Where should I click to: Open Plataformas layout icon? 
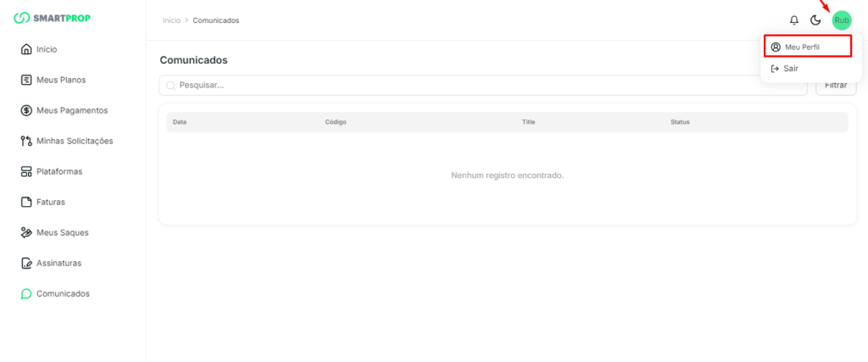tap(25, 171)
